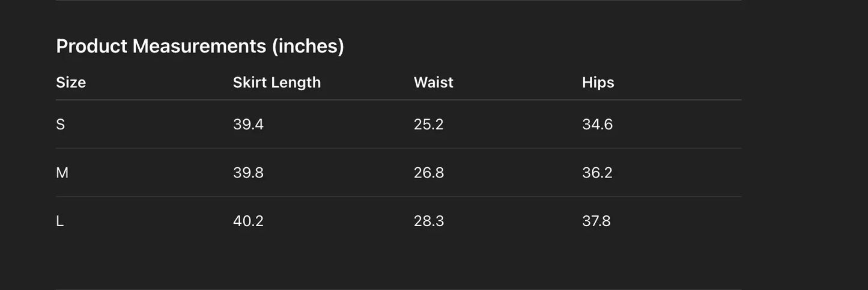This screenshot has height=290, width=868.
Task: Select skirt length value 39.8
Action: [x=248, y=173]
